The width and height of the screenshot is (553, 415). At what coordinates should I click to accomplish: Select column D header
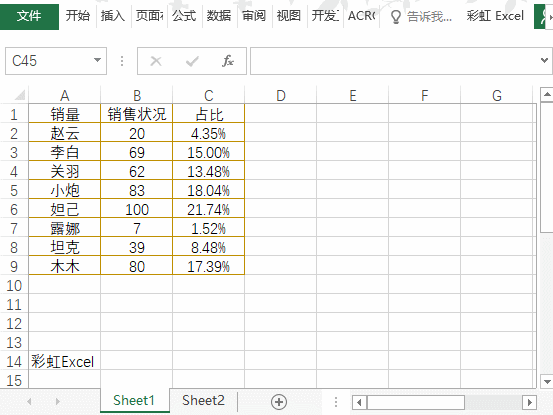281,95
